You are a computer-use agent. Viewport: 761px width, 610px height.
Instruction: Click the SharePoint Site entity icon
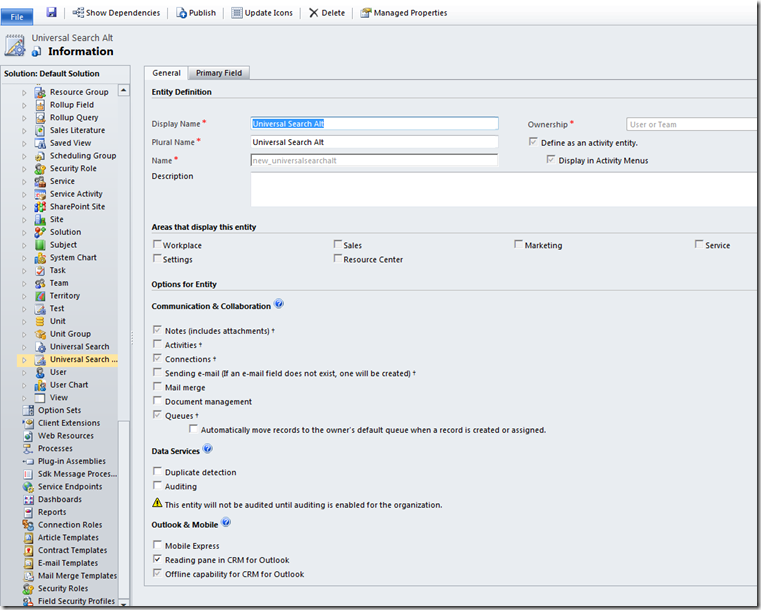coord(40,207)
